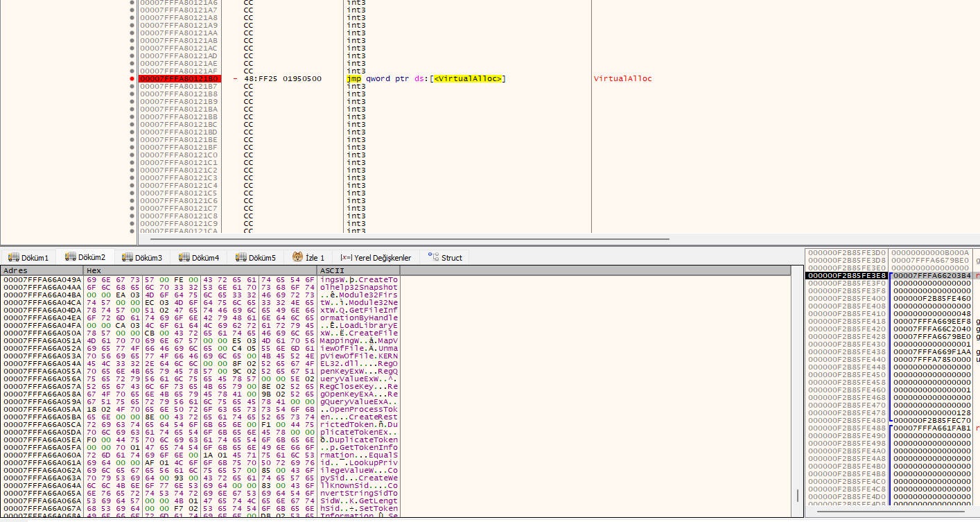The height and width of the screenshot is (522, 980).
Task: Click stack value 0000000000000048
Action: (931, 314)
